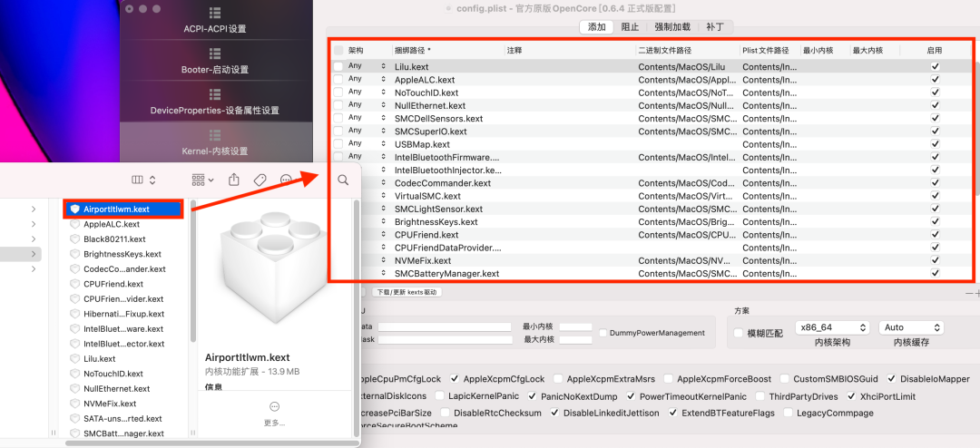Click the CodecCo…ander.kext file in Finder

(124, 269)
